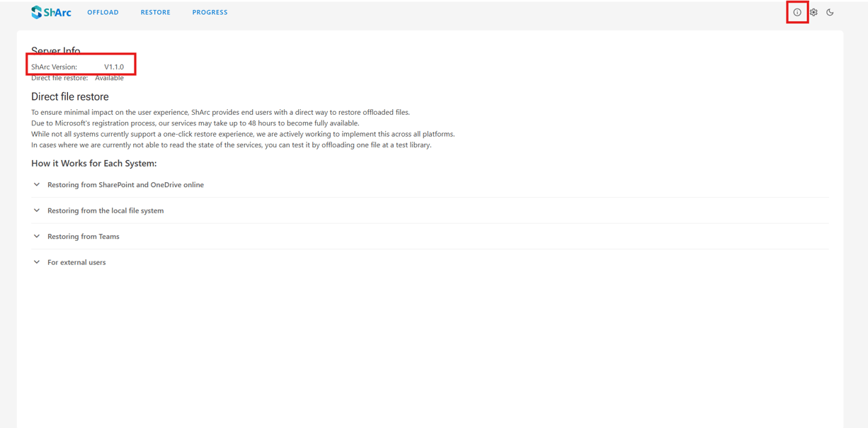Screen dimensions: 868x428
Task: Open settings via the gear icon
Action: 813,12
